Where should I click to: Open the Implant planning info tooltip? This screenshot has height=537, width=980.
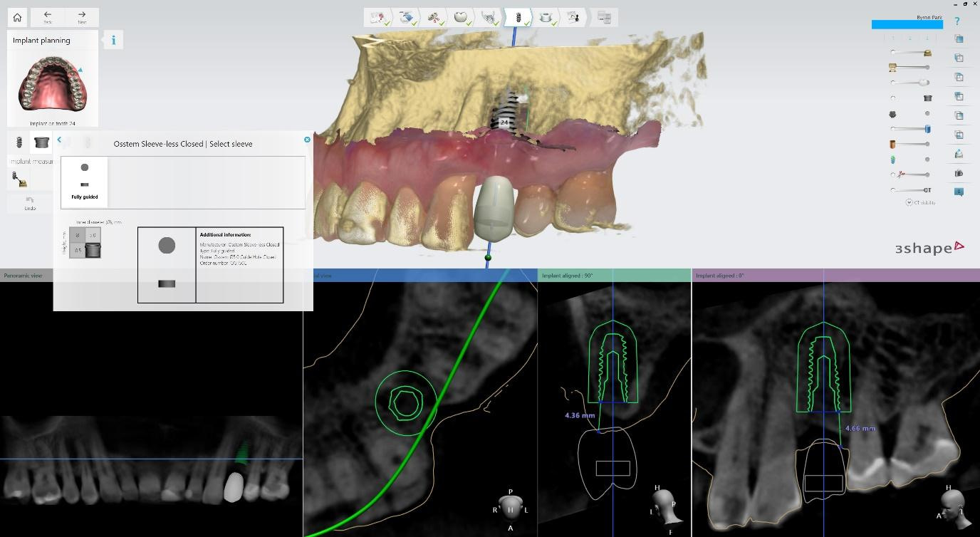pyautogui.click(x=113, y=40)
